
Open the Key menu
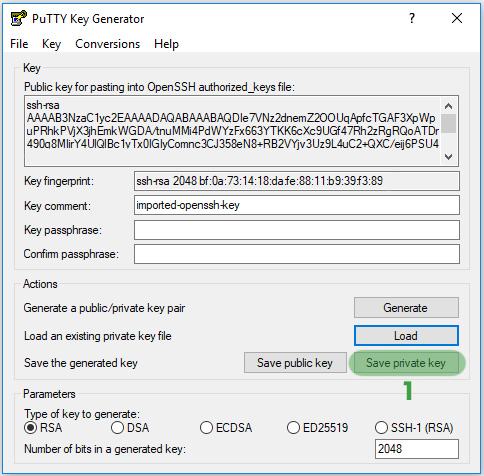tap(51, 44)
